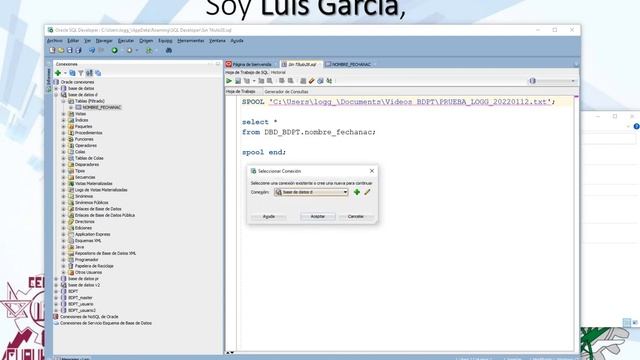640x360 pixels.
Task: Click the Open file folder icon
Action: coord(61,50)
